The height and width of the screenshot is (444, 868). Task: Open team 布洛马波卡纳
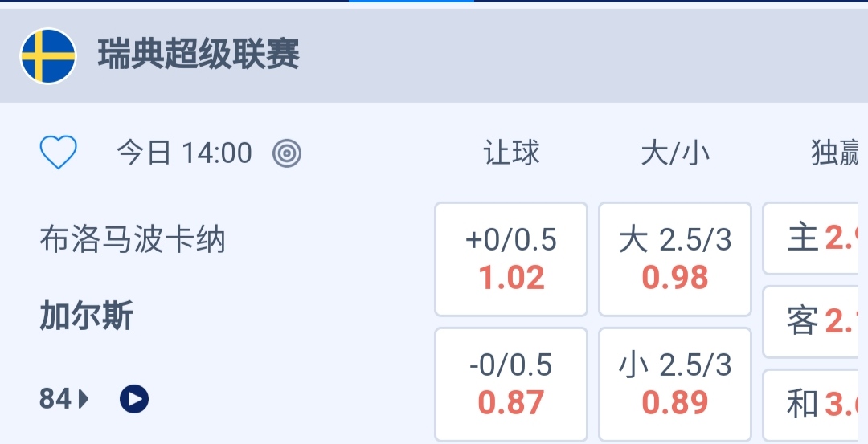point(133,239)
